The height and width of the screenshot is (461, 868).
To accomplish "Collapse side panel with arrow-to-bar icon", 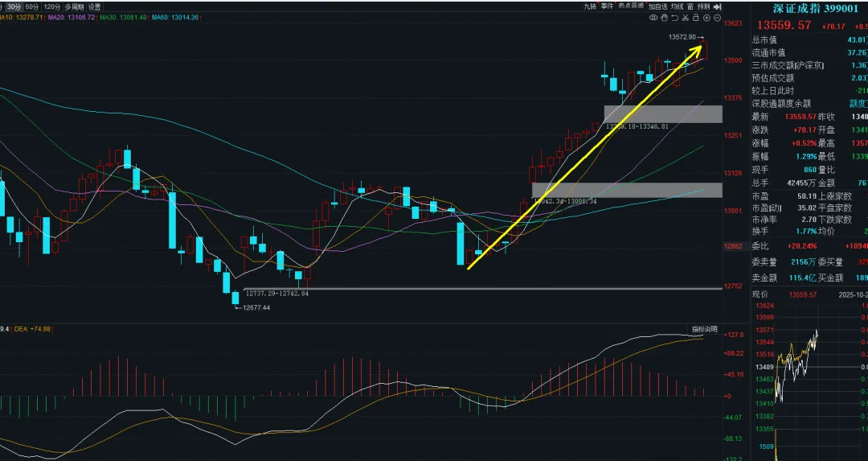I will (718, 6).
